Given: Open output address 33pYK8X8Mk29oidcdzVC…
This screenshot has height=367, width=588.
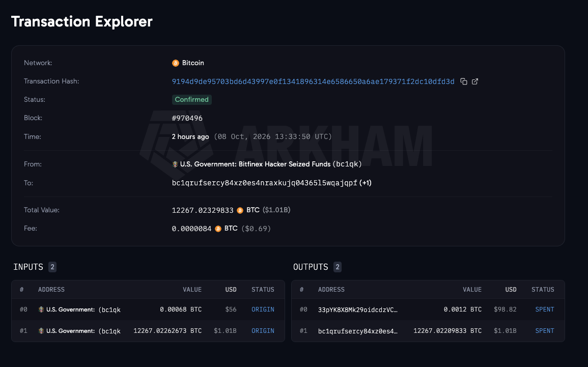Looking at the screenshot, I should point(358,309).
